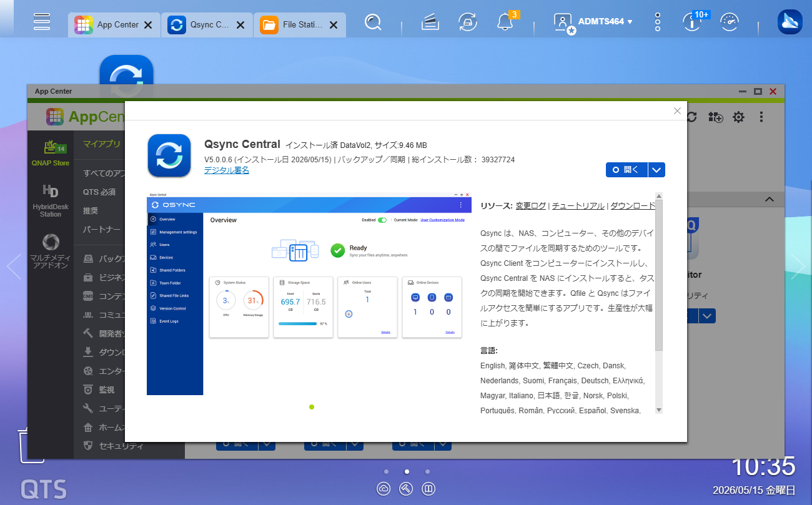Click the Qsync Central app icon in dialog
The width and height of the screenshot is (812, 505).
pos(169,155)
